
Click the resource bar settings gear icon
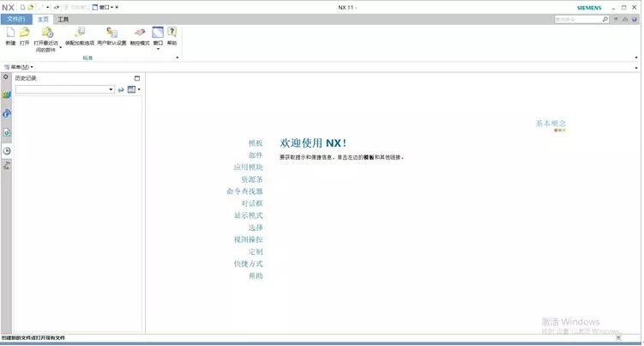[6, 77]
